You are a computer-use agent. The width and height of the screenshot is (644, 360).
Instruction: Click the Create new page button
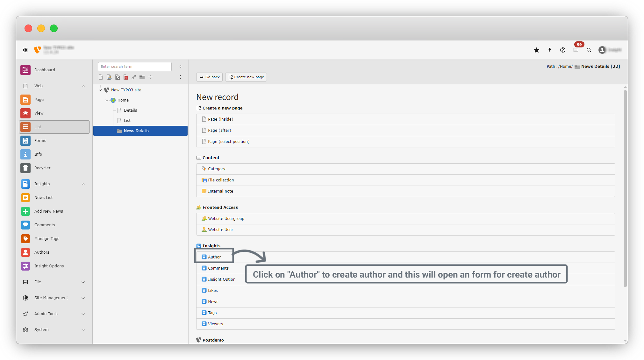246,77
